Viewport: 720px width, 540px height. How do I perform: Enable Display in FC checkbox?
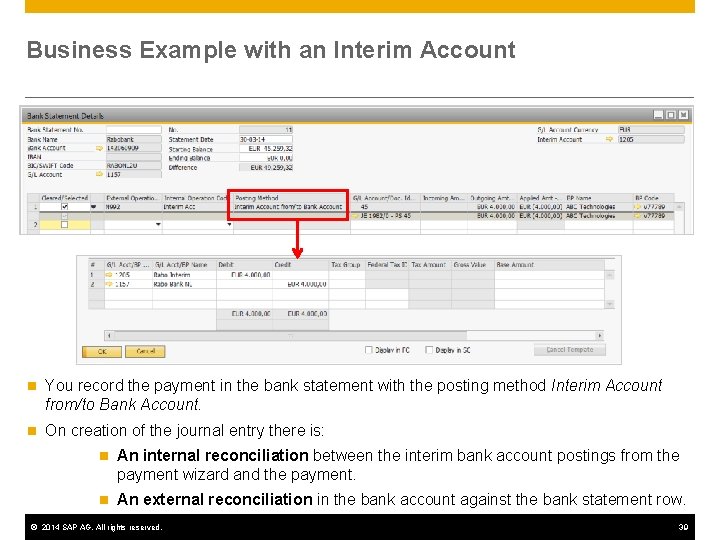pyautogui.click(x=368, y=350)
